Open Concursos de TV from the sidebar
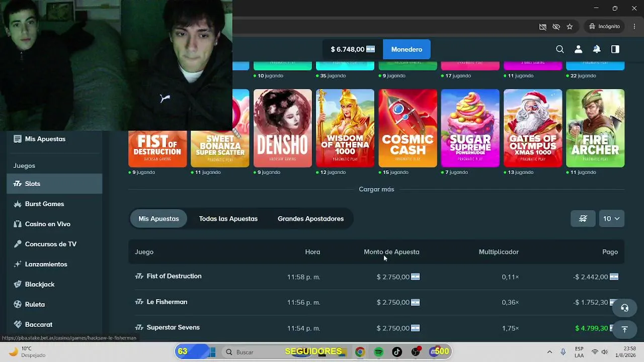Viewport: 644px width, 362px height. [x=54, y=244]
